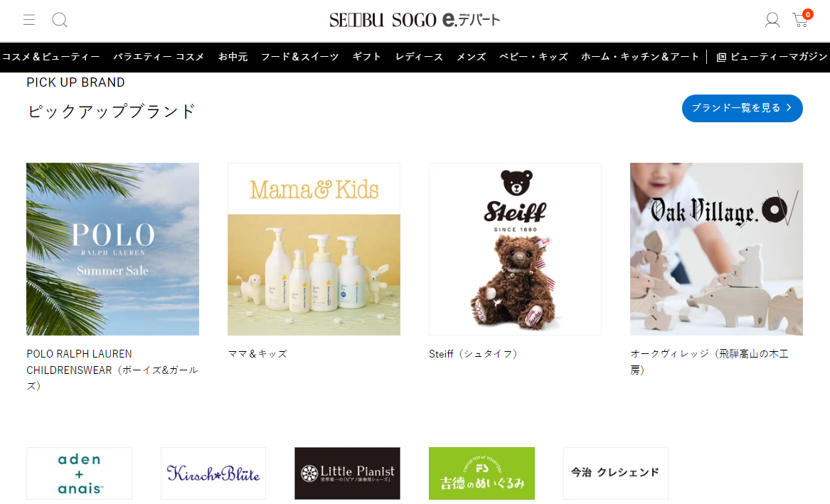
Task: Open the 今治 クレシェンド brand tile
Action: pos(616,473)
